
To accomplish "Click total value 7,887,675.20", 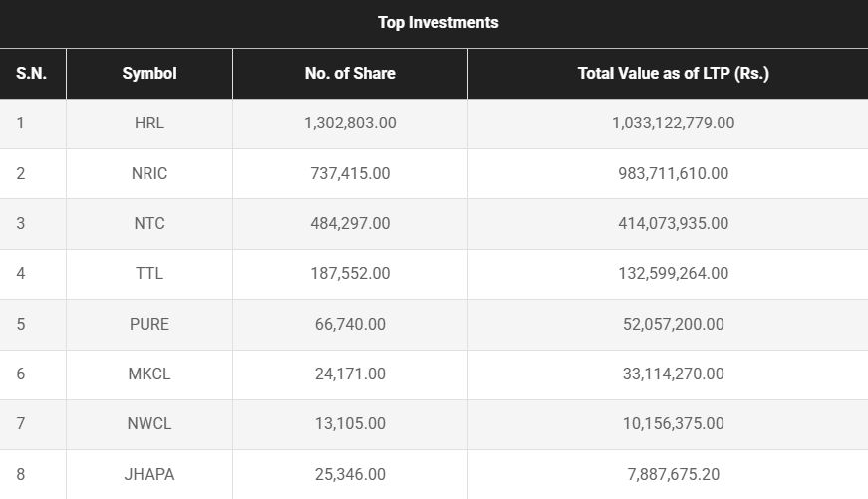I will click(673, 474).
